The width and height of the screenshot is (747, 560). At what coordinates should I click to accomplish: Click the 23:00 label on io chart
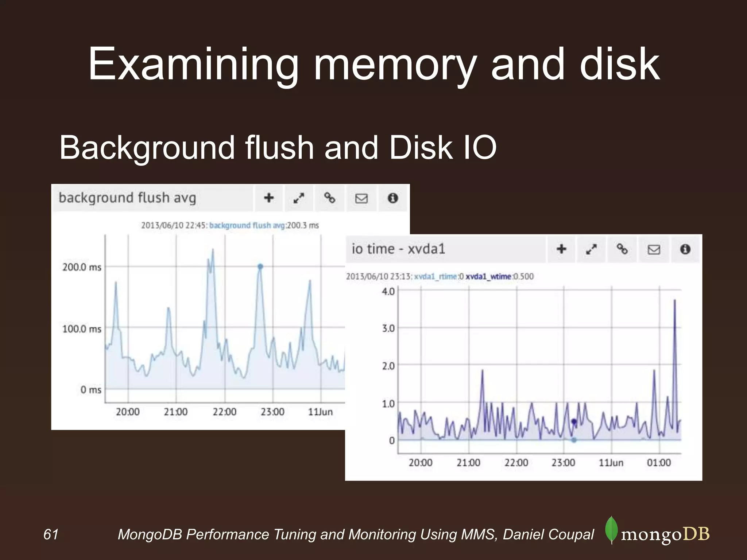click(563, 463)
